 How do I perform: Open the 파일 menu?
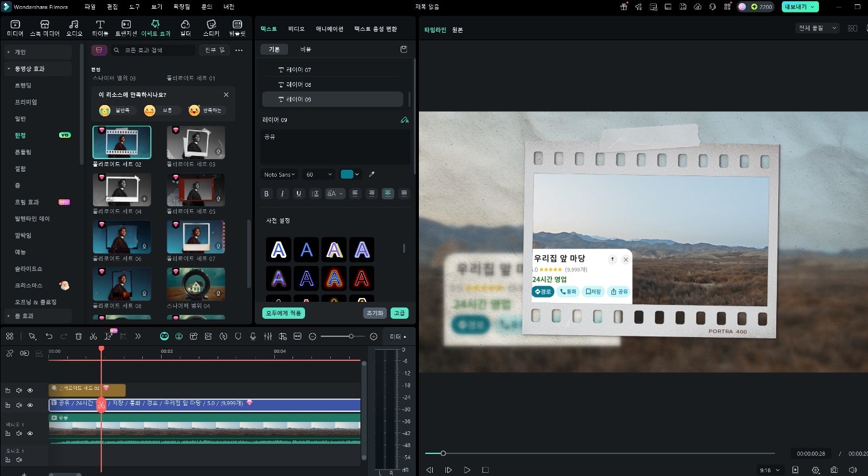point(90,7)
